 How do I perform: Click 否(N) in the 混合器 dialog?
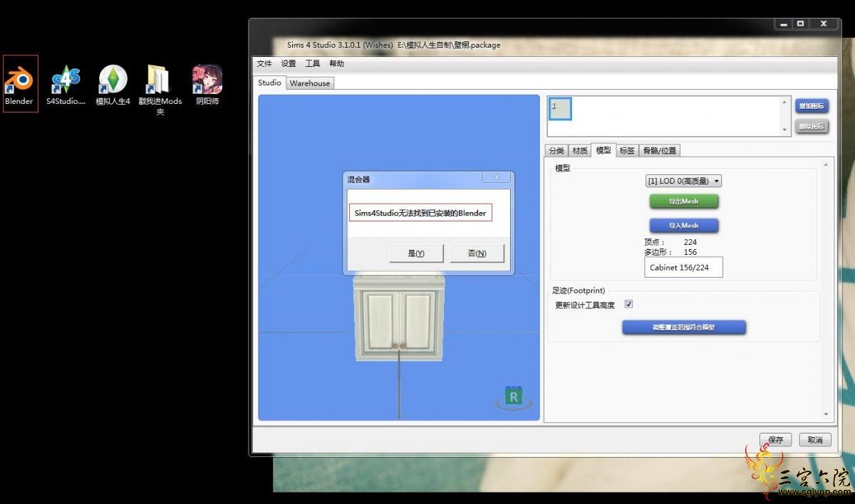click(477, 253)
